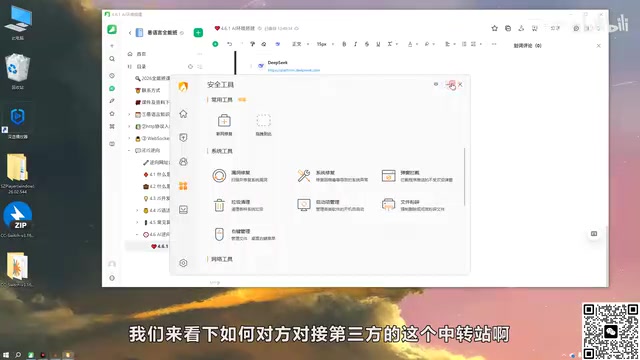
Task: Open the DeepSeek platform link
Action: click(293, 70)
